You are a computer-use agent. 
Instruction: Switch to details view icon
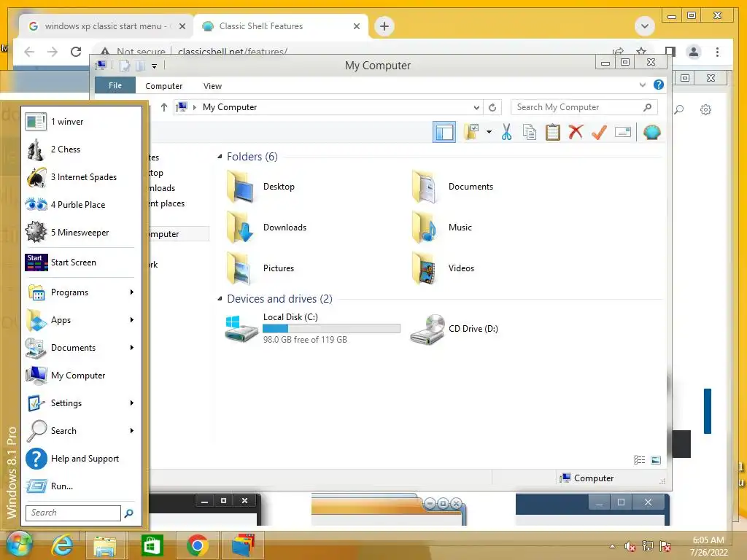pyautogui.click(x=639, y=459)
